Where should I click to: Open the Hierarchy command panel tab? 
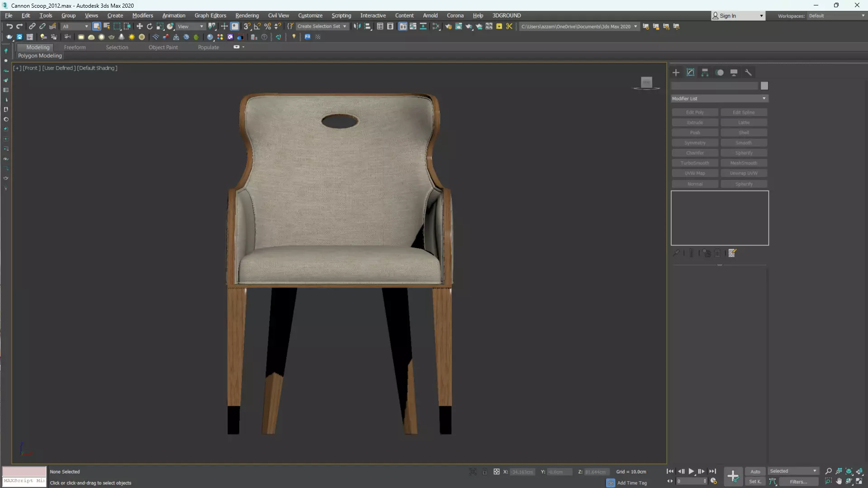(705, 72)
